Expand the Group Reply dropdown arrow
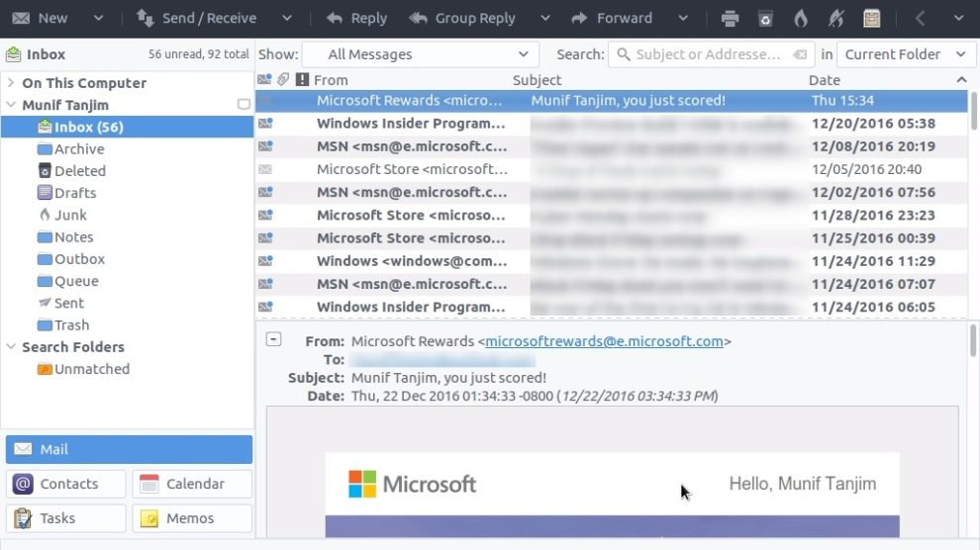 (x=545, y=18)
